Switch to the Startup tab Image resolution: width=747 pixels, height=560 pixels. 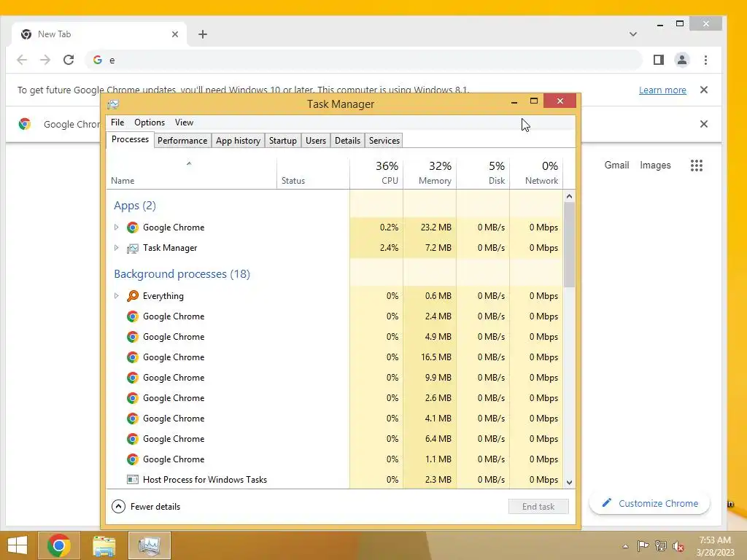point(283,141)
